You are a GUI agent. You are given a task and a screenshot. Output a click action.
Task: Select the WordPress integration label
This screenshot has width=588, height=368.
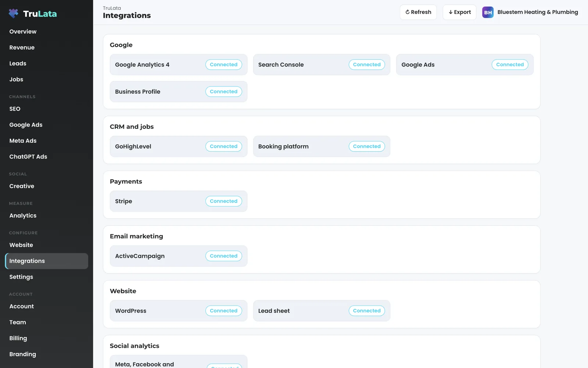coord(130,311)
